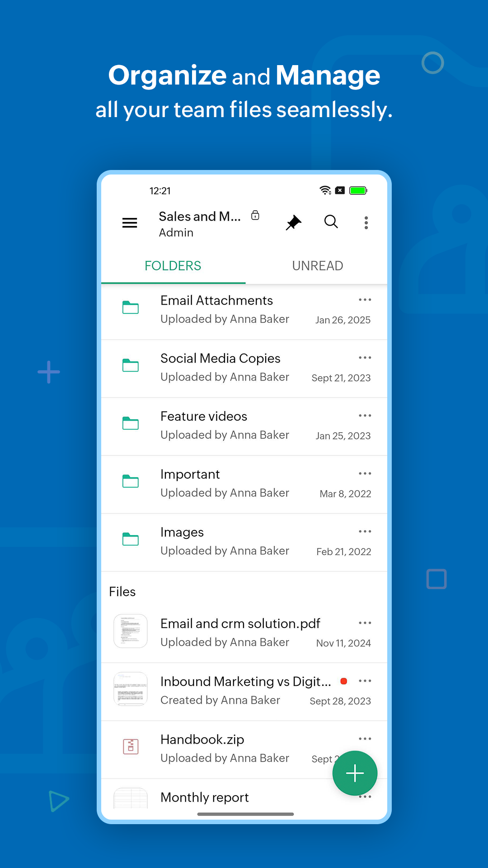Tap the Email Attachments folder icon
This screenshot has height=868, width=488.
pos(131,308)
